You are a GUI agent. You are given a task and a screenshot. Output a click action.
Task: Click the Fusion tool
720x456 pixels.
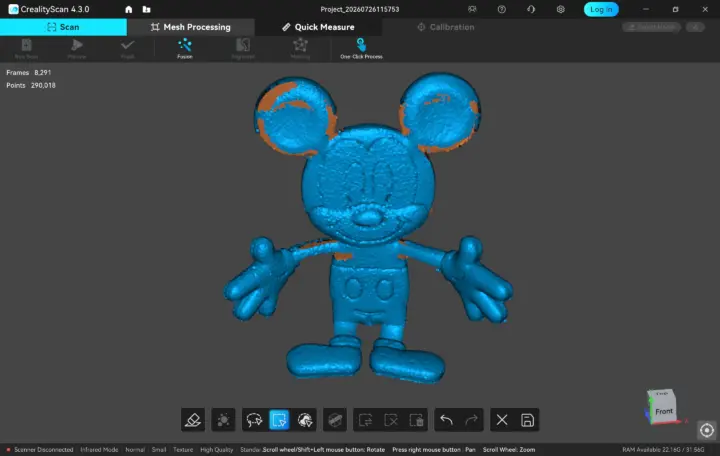point(185,49)
